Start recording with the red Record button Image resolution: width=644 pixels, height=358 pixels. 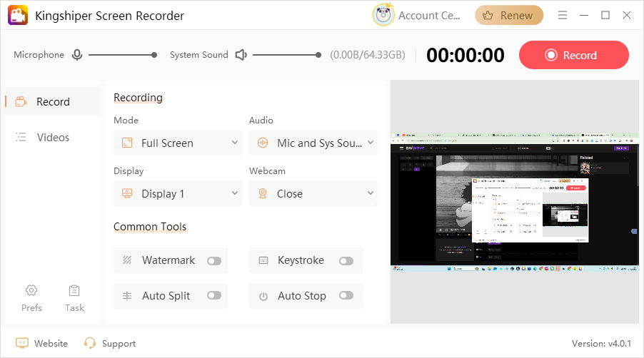click(574, 55)
